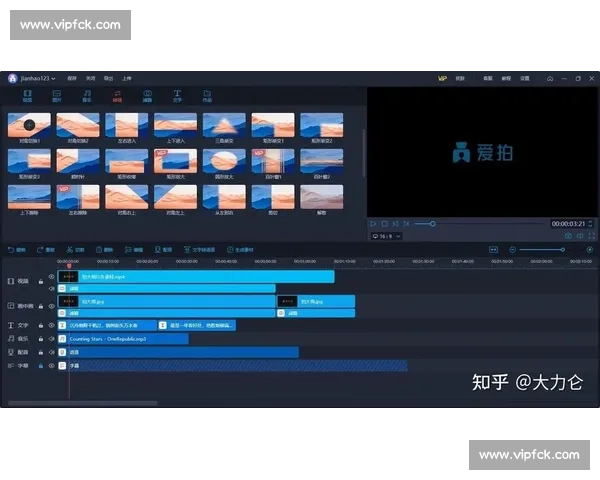
Task: Click the Export (导出) menu item
Action: pos(109,78)
